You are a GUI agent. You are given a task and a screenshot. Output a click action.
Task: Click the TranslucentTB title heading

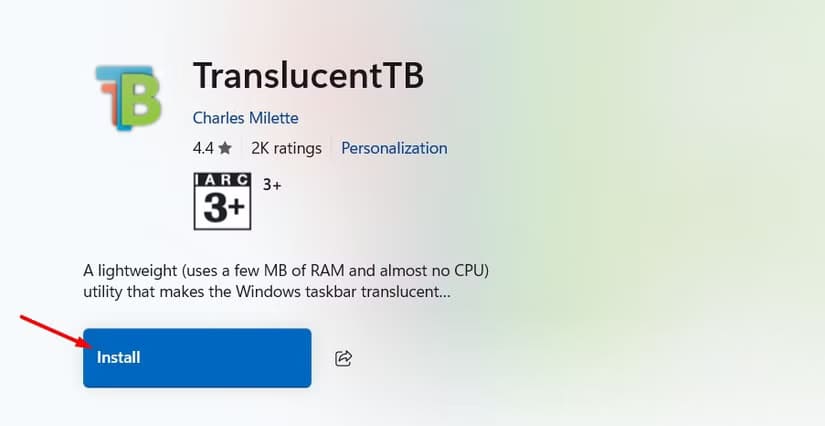[308, 75]
